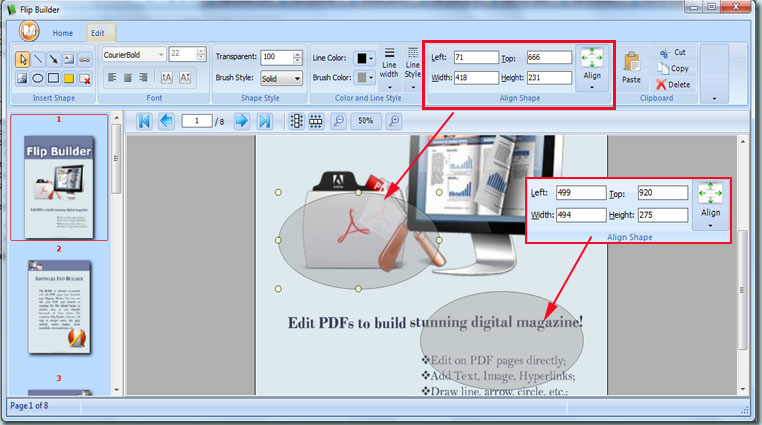Click the 50% zoom level button

365,121
